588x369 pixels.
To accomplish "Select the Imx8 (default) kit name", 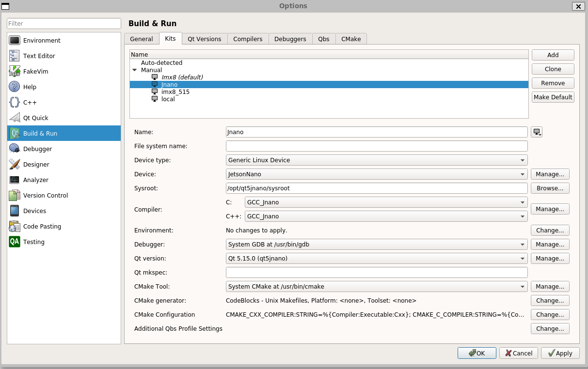I will (x=182, y=77).
